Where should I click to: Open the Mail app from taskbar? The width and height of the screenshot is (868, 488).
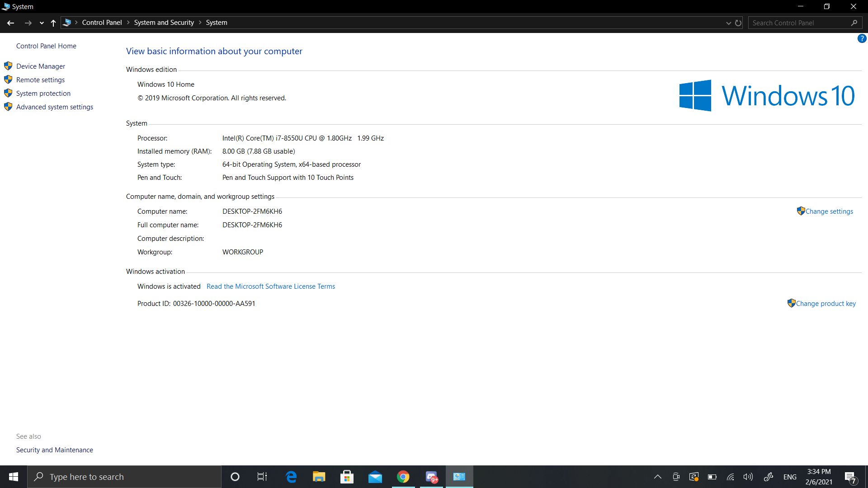coord(375,477)
